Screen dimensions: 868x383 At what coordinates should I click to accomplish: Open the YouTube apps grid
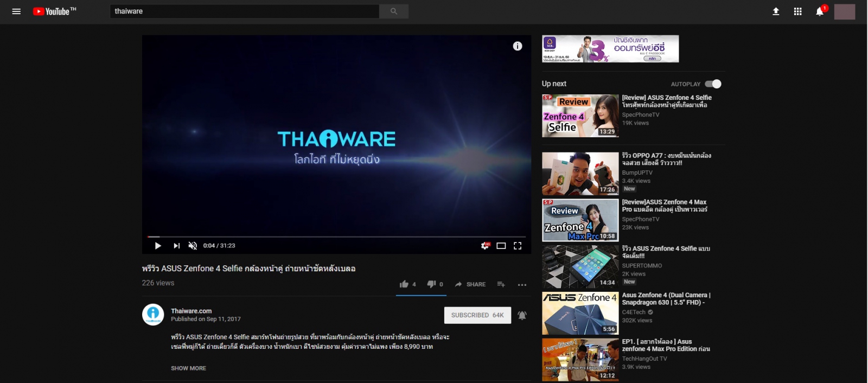click(x=797, y=11)
